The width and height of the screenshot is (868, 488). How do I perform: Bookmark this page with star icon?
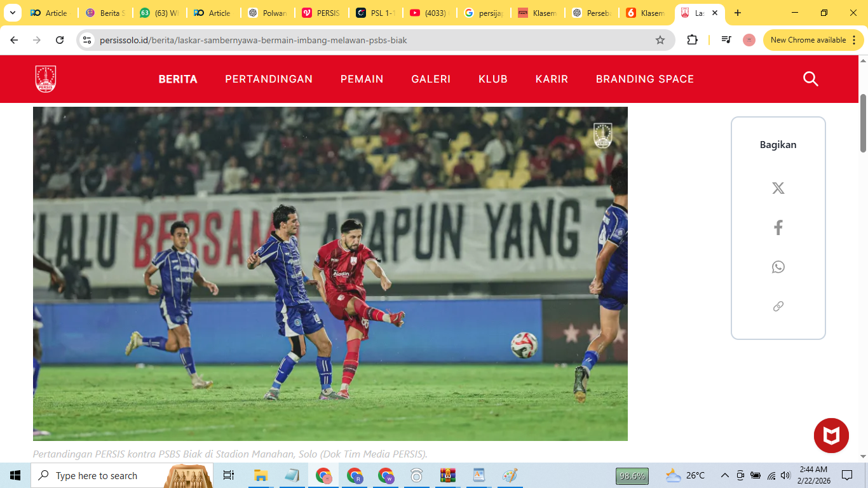660,40
